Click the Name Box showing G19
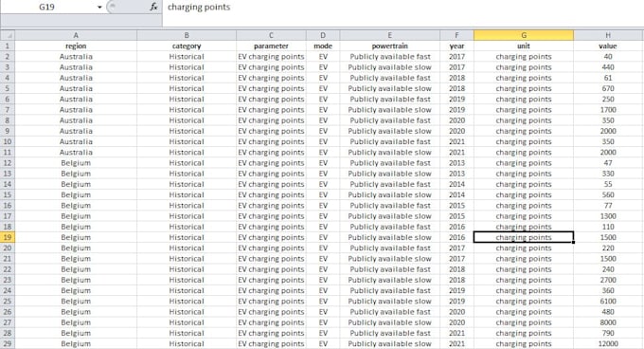Viewport: 644px width, 349px height. [x=47, y=7]
